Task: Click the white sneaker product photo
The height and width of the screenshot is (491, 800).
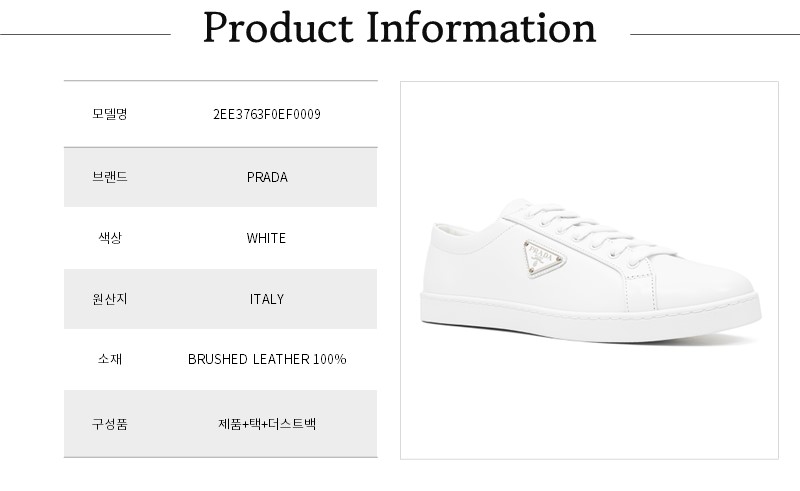Action: [x=589, y=270]
